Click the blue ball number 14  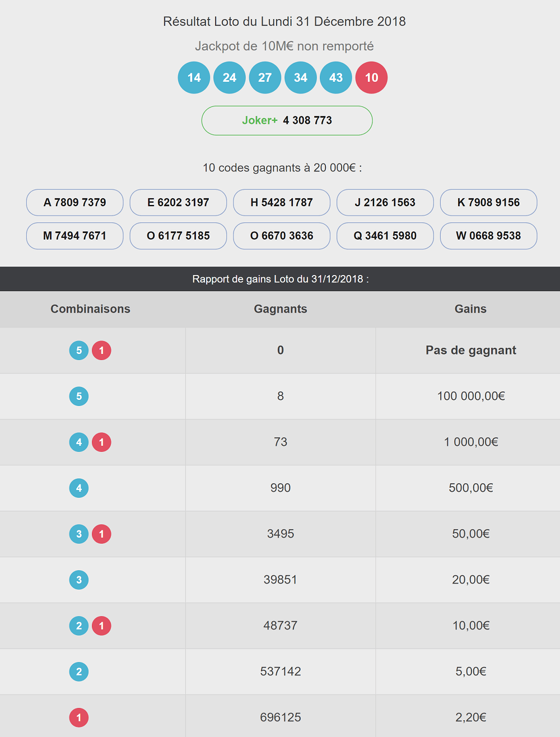pyautogui.click(x=194, y=77)
